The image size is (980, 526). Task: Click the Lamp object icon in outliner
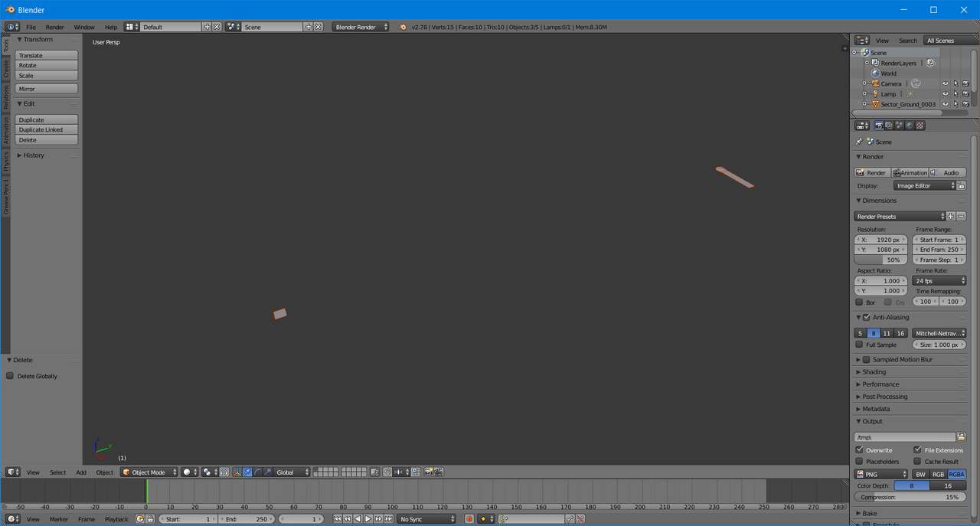click(875, 93)
